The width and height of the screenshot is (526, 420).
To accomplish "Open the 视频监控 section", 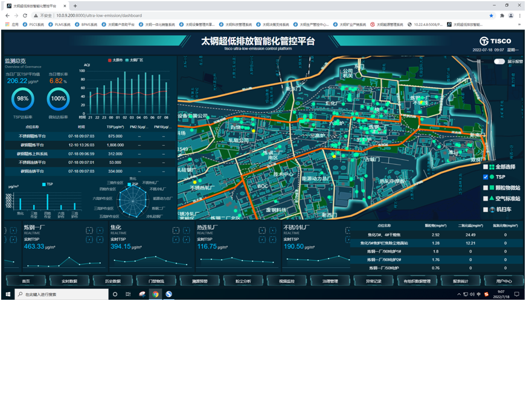I will 286,280.
